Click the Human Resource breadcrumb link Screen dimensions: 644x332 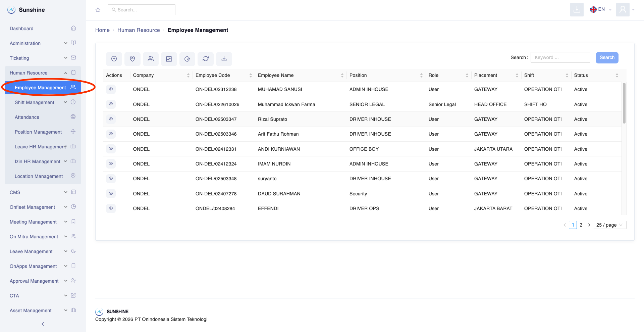139,30
